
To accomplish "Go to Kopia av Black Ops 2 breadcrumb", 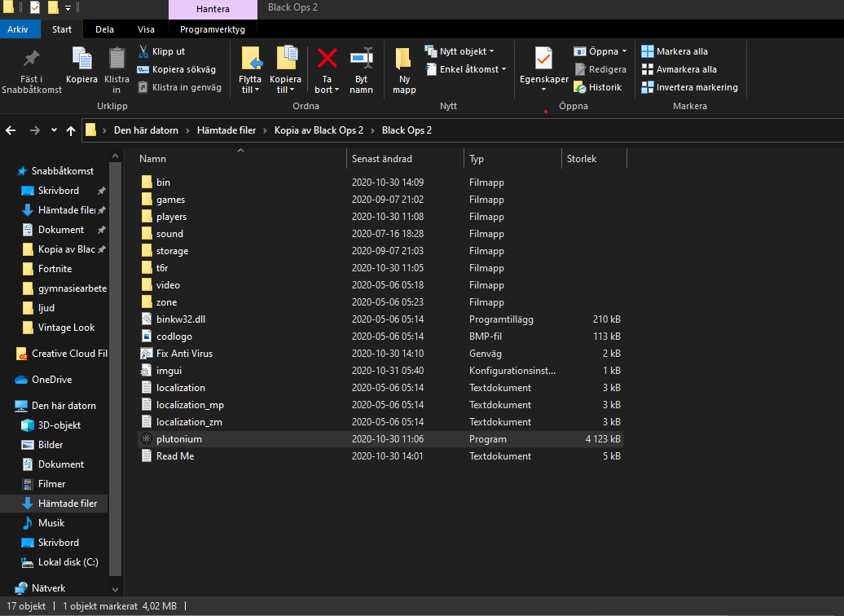I will click(x=319, y=130).
